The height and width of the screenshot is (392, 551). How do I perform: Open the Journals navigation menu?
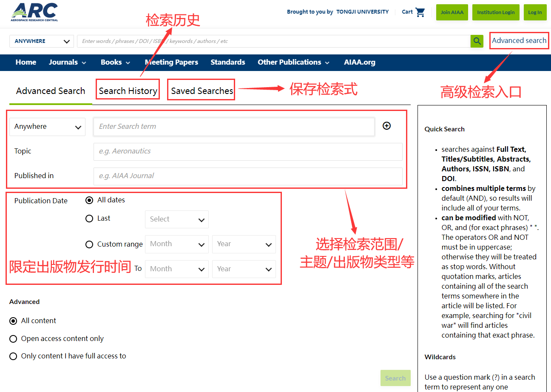tap(67, 62)
